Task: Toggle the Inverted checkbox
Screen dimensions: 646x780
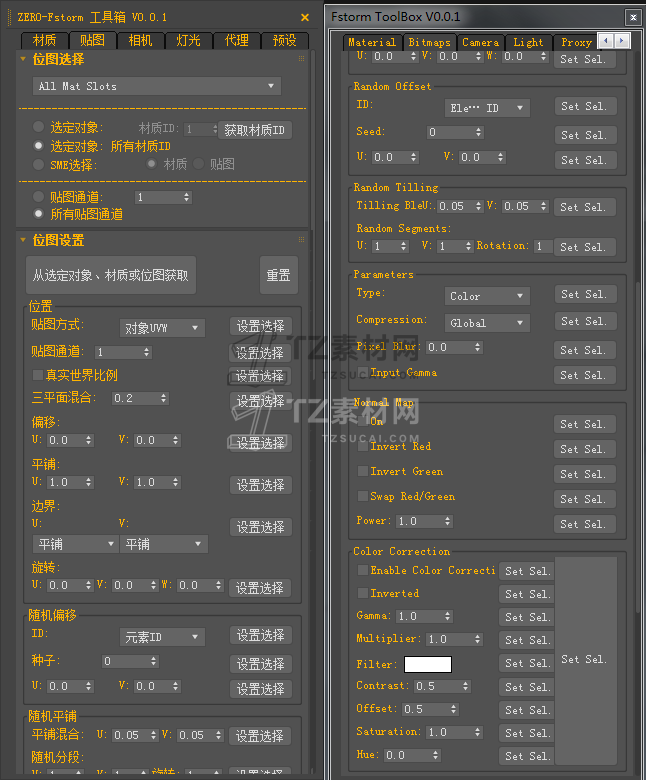Action: click(363, 593)
